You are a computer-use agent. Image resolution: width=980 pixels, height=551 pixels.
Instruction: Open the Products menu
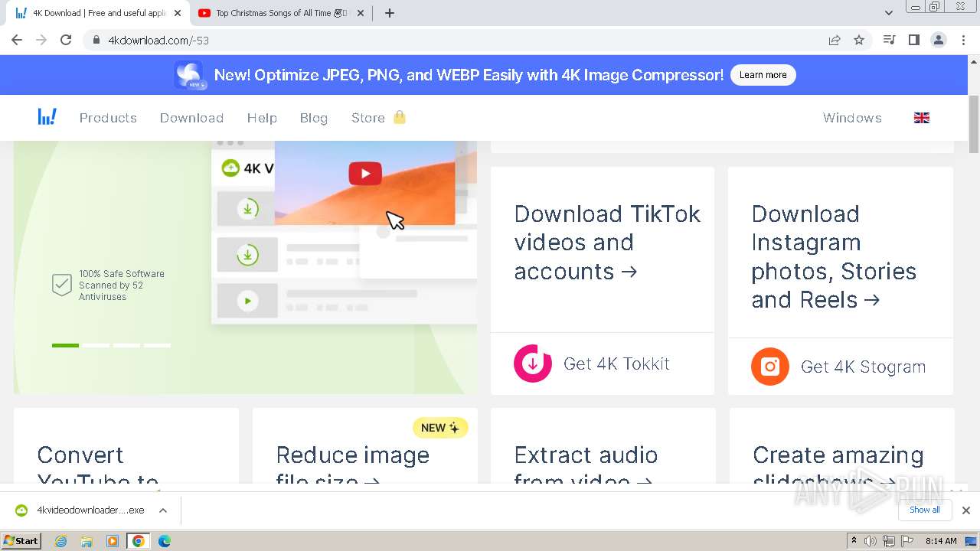coord(108,118)
